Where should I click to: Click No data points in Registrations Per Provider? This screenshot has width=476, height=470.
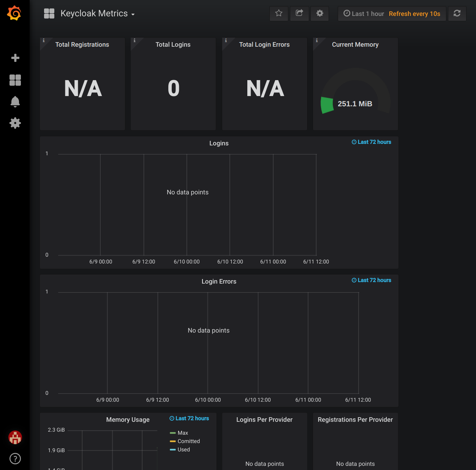click(356, 464)
